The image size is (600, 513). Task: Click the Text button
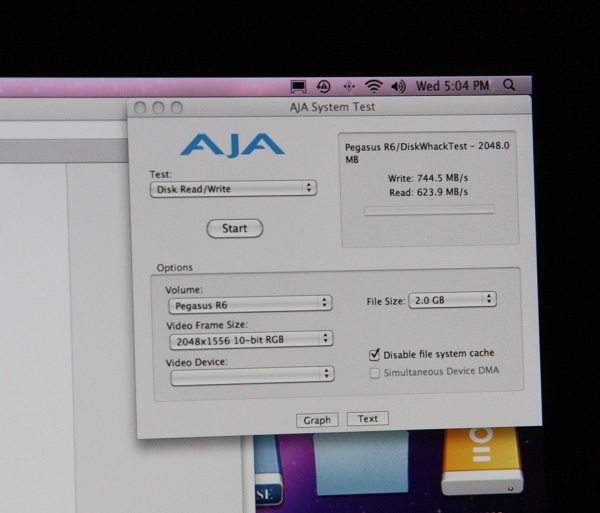click(x=368, y=419)
